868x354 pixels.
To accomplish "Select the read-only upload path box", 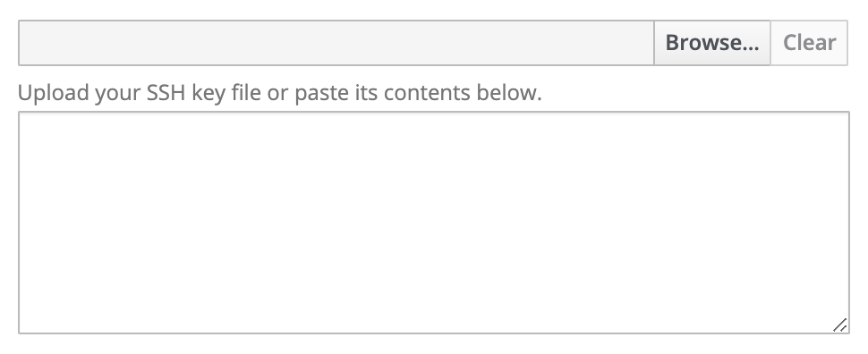I will [x=336, y=43].
